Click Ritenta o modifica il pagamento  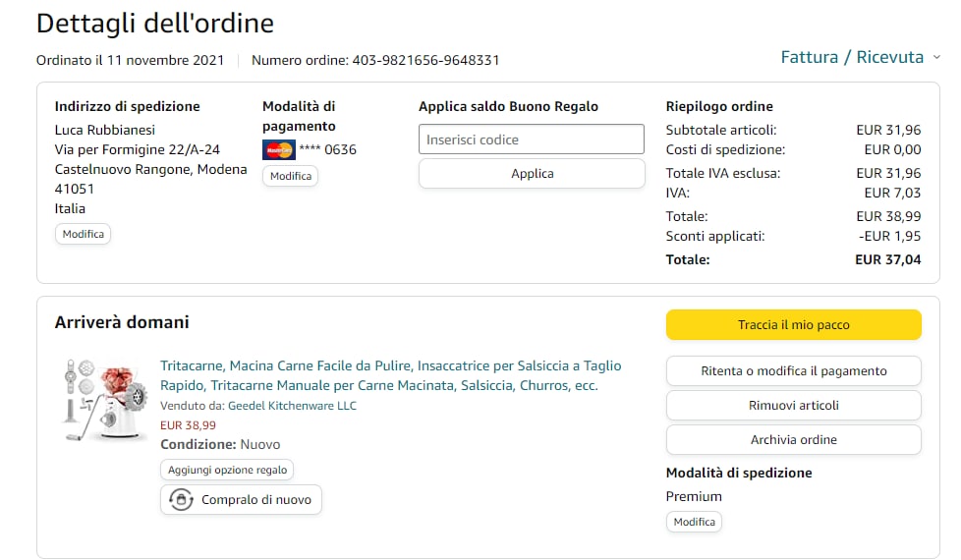793,371
